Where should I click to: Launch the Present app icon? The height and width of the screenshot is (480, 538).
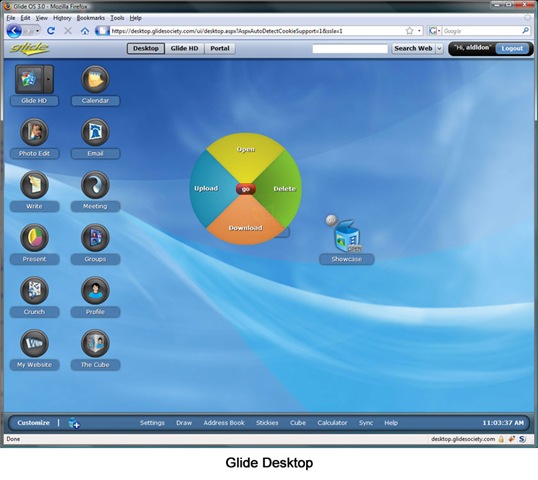(x=34, y=238)
